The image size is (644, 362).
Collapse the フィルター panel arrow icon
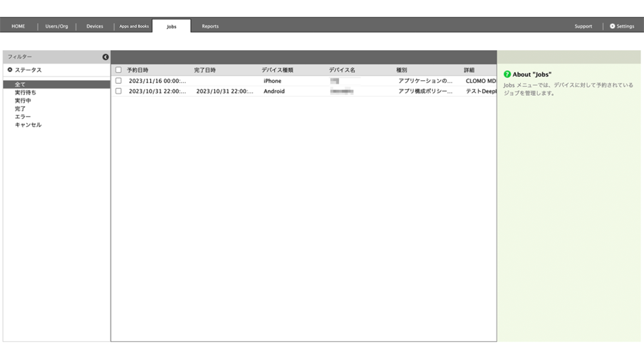105,57
